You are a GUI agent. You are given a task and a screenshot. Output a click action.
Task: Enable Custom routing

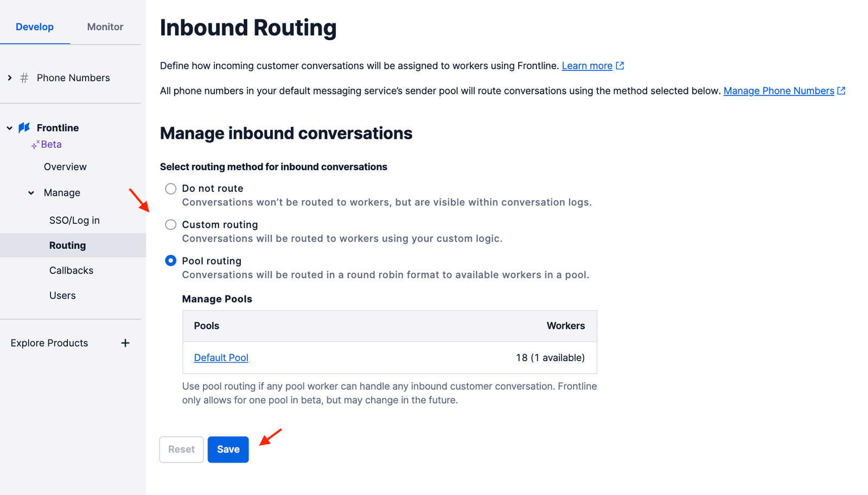coord(170,224)
